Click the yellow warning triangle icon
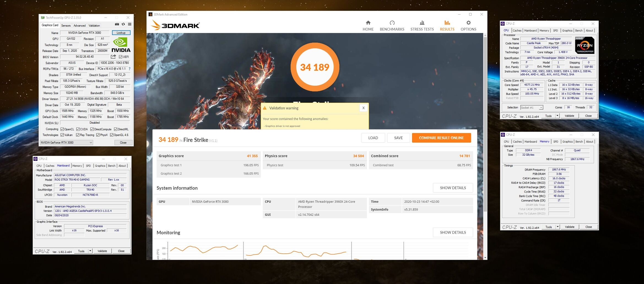 pos(265,108)
